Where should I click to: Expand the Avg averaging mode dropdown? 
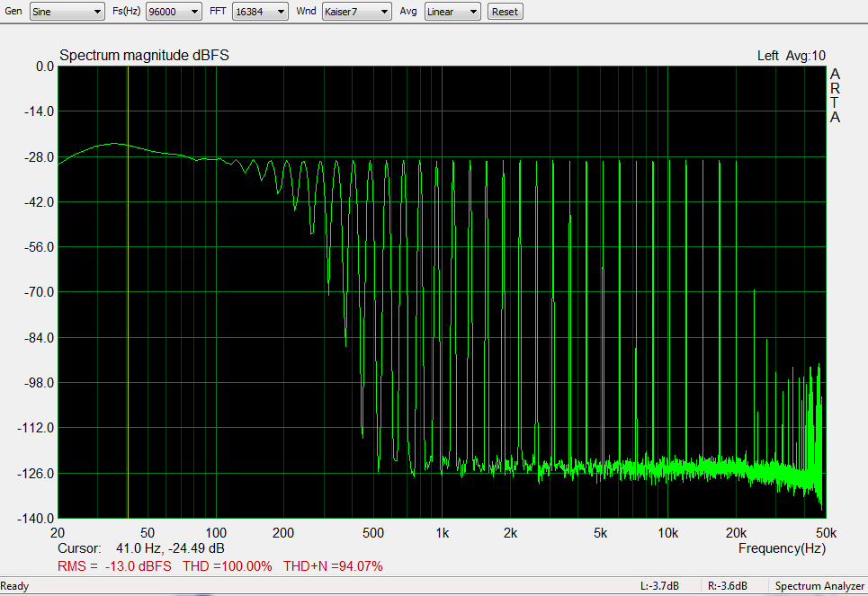coord(452,12)
